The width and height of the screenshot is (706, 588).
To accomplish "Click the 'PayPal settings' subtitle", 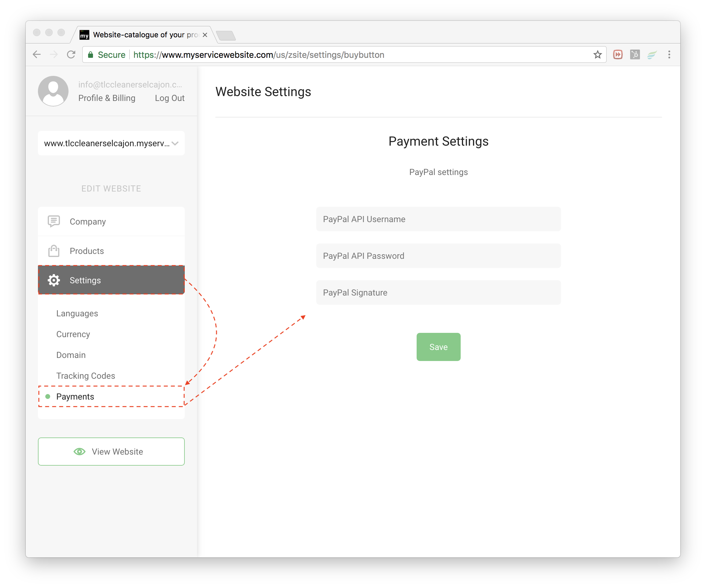I will [x=438, y=172].
